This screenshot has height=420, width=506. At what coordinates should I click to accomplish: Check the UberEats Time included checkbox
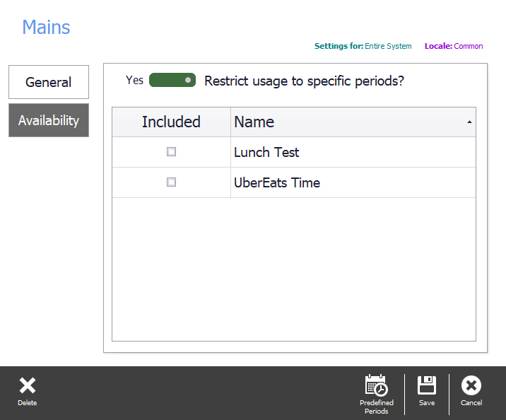[171, 182]
